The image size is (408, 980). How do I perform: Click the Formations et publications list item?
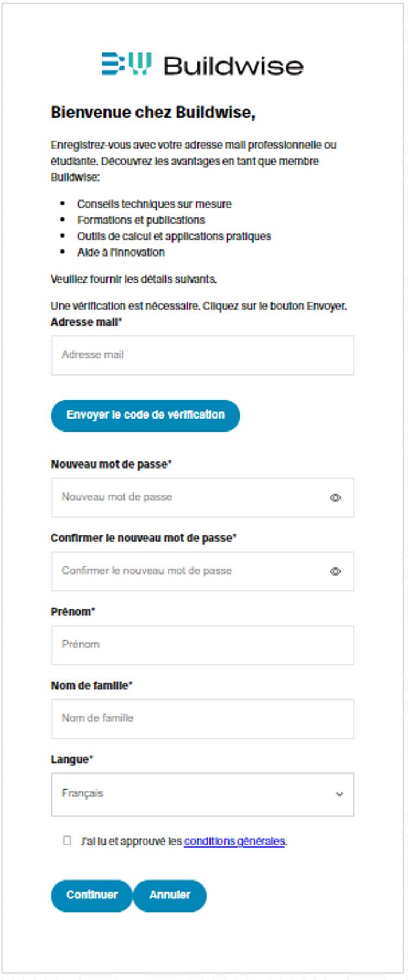(x=141, y=220)
